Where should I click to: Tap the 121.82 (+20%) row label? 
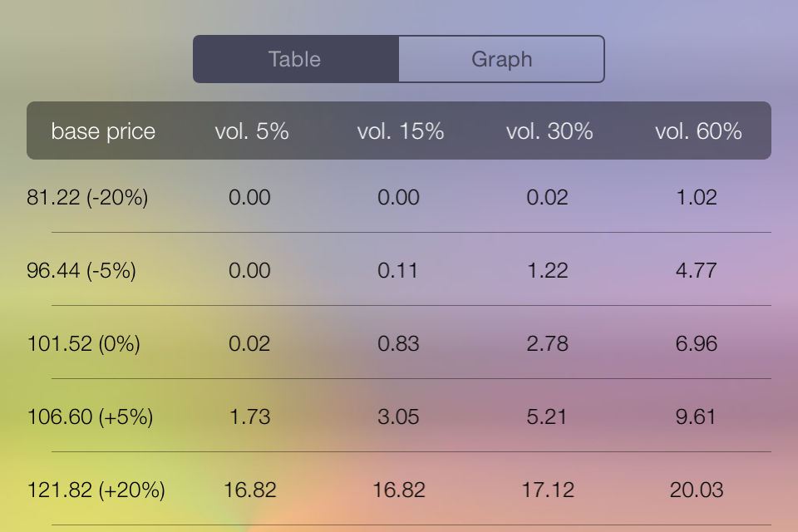pyautogui.click(x=96, y=490)
